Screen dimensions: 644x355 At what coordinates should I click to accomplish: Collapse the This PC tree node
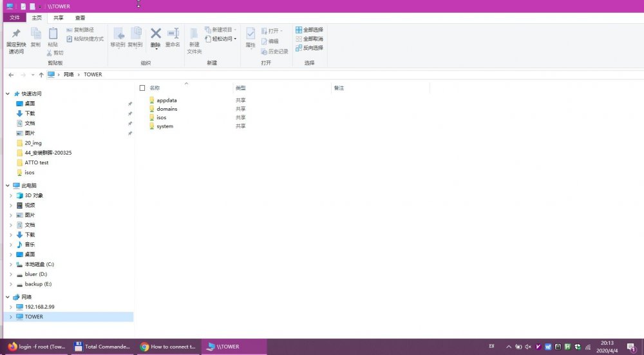[7, 186]
